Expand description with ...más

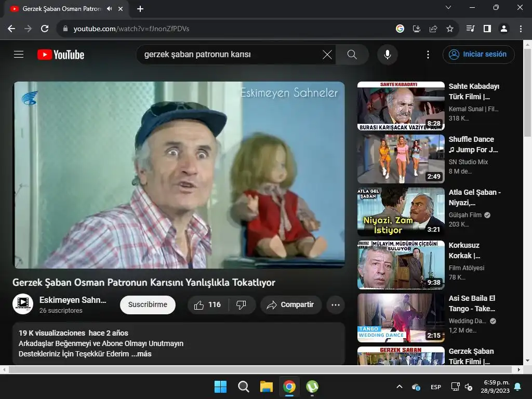pos(141,354)
